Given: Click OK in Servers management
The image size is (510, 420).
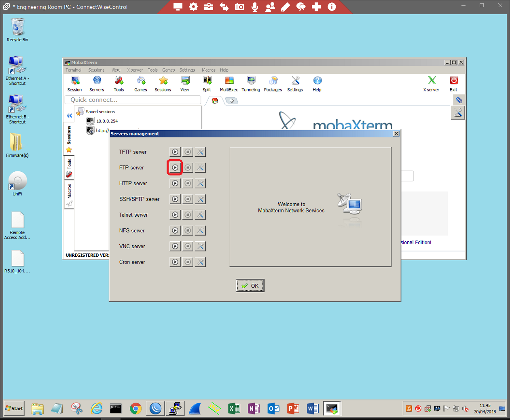Looking at the screenshot, I should coord(250,286).
